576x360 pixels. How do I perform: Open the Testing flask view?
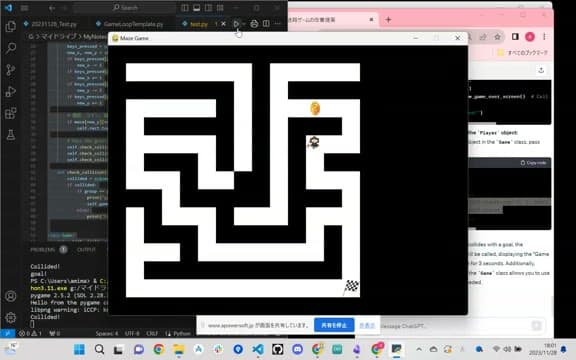click(11, 134)
